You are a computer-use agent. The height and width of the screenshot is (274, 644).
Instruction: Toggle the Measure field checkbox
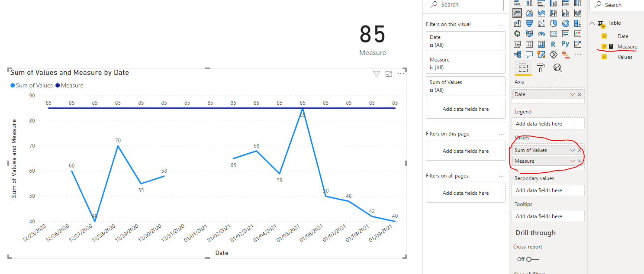604,46
